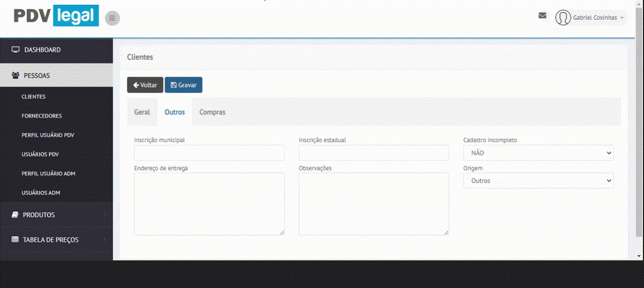Click the Pessoas people icon
Image resolution: width=644 pixels, height=288 pixels.
pyautogui.click(x=16, y=76)
